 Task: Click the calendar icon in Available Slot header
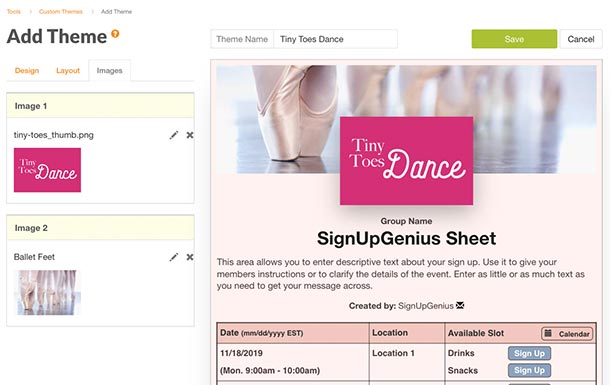548,333
